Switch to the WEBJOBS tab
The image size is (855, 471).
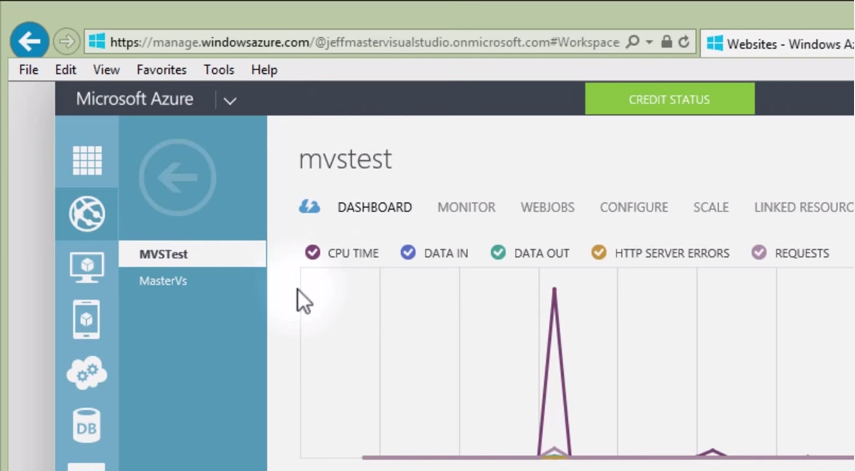pos(547,207)
